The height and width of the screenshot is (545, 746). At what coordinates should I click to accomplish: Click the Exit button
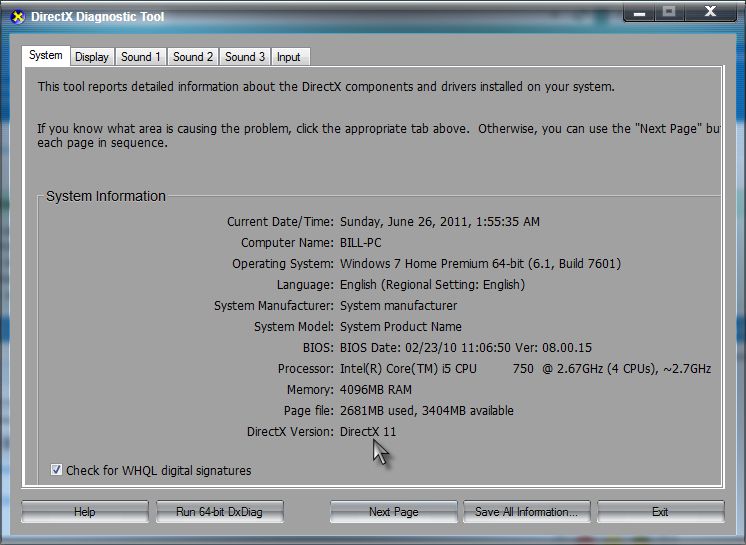click(660, 512)
